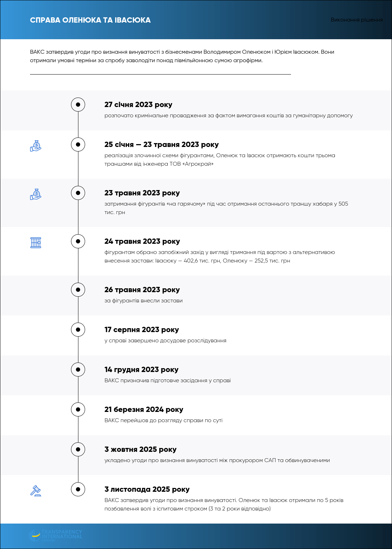The height and width of the screenshot is (549, 392).
Task: Click the jail bars icon beside 24 травня
Action: [x=36, y=243]
